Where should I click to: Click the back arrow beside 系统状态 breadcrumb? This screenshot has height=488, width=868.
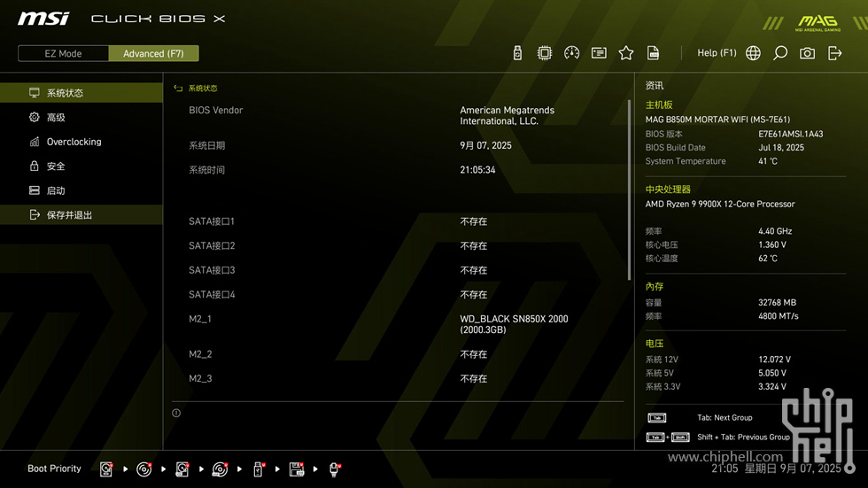pos(178,89)
